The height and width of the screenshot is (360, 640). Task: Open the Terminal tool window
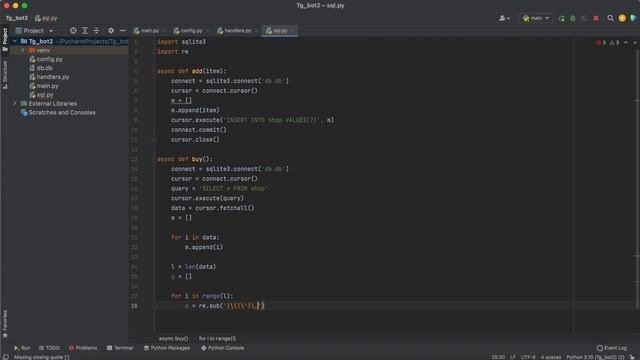120,348
